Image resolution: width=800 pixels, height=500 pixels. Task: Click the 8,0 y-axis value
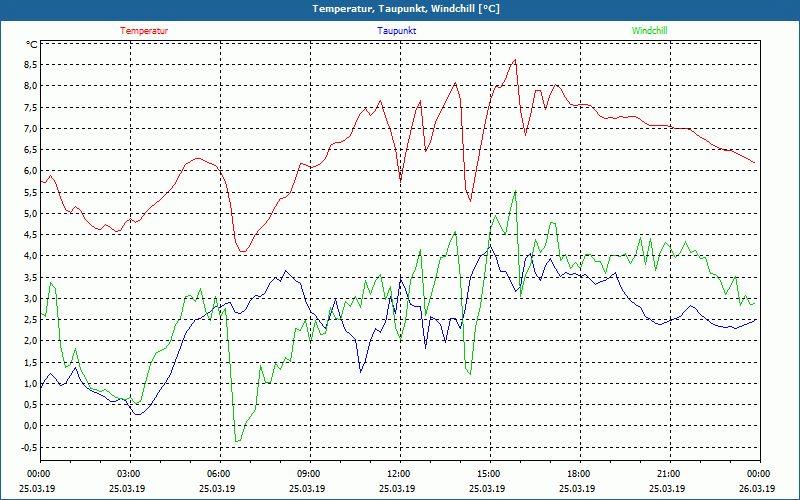31,86
